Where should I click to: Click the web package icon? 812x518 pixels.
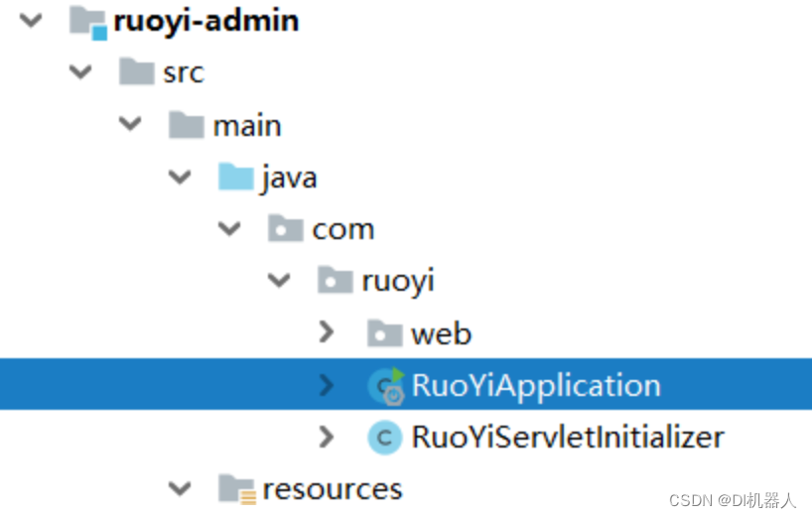click(385, 332)
